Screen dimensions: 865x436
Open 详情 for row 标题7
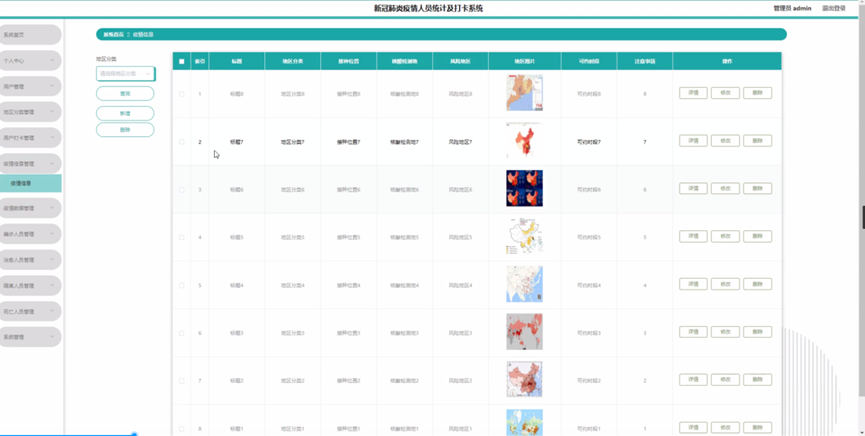693,141
